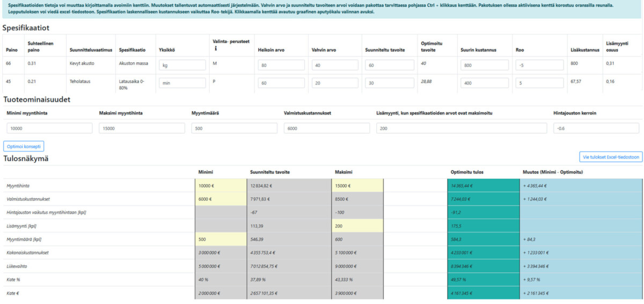The image size is (644, 304).
Task: Click the Lisäkustannus value 67,57
Action: [x=577, y=82]
